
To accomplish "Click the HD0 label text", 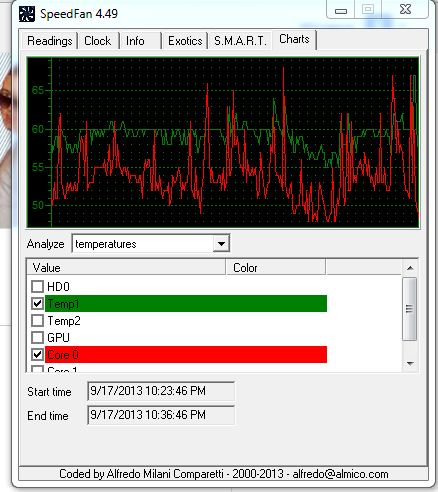I will point(58,287).
